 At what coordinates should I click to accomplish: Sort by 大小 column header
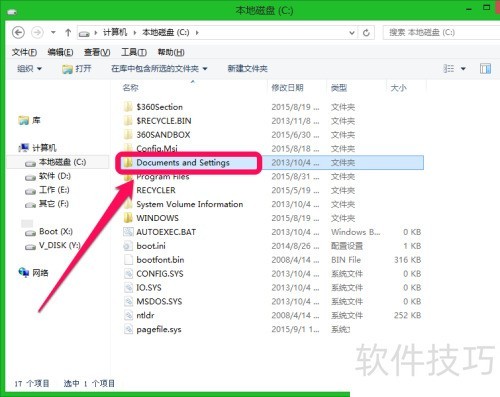point(398,88)
